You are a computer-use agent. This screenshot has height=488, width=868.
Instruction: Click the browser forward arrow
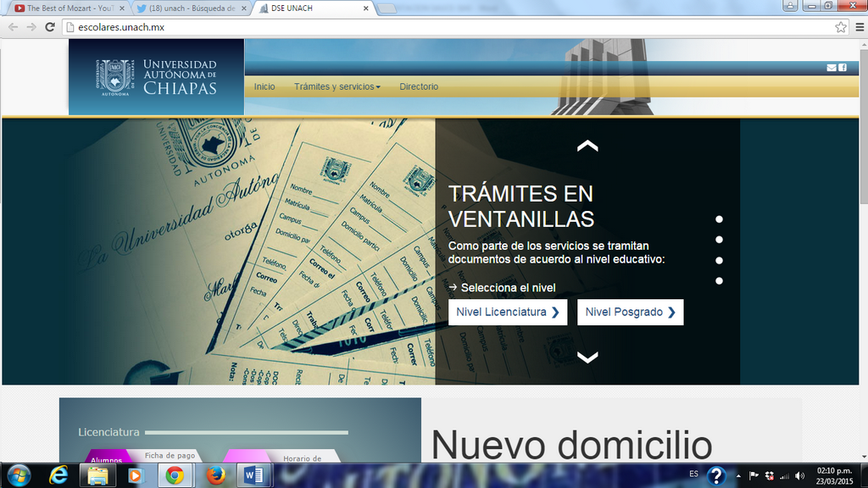coord(31,27)
